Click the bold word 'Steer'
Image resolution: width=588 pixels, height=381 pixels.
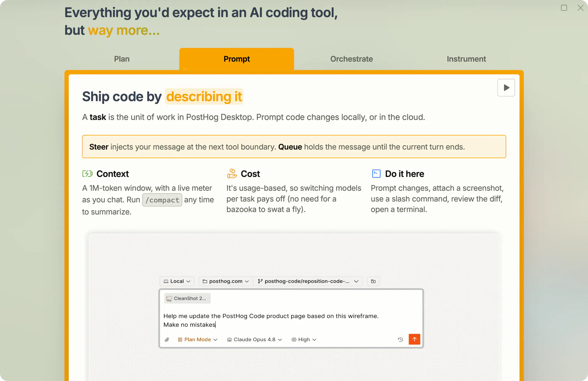click(99, 147)
